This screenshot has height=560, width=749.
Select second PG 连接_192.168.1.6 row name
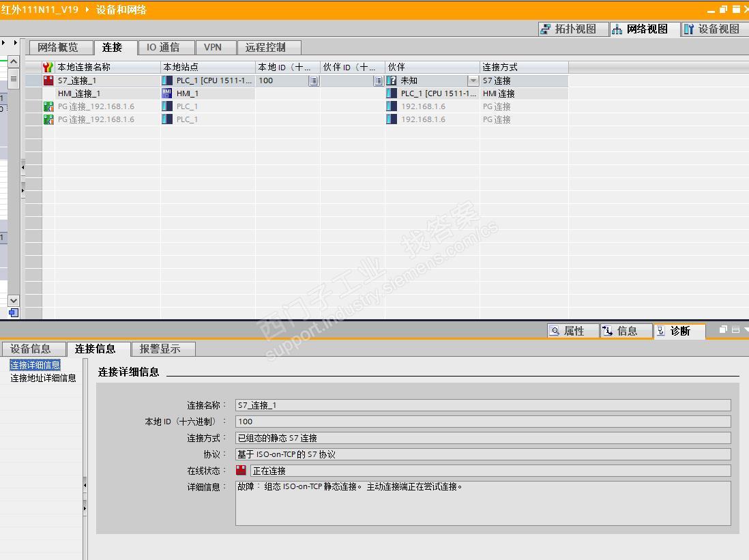click(96, 119)
